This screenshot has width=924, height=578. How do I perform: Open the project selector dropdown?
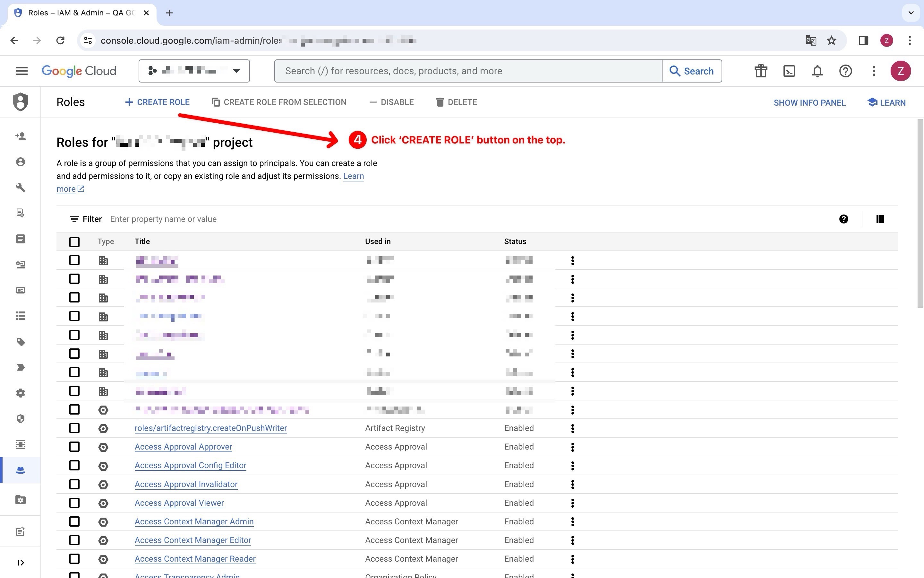click(194, 71)
